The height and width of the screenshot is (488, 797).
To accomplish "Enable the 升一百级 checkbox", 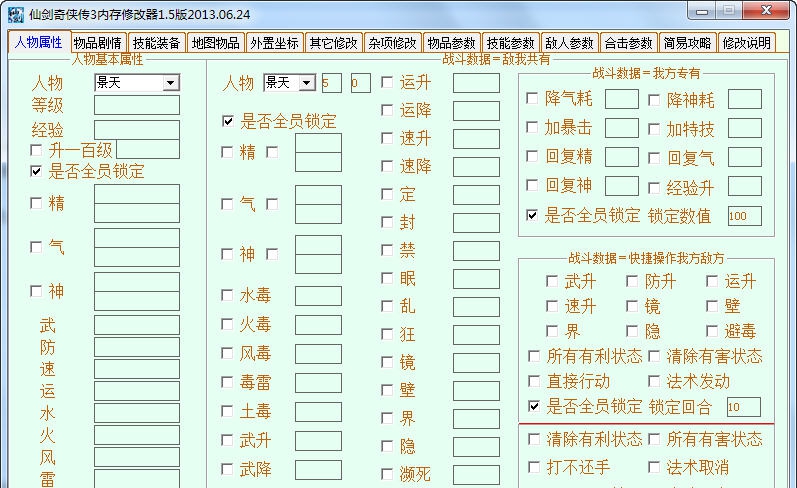I will pos(36,150).
